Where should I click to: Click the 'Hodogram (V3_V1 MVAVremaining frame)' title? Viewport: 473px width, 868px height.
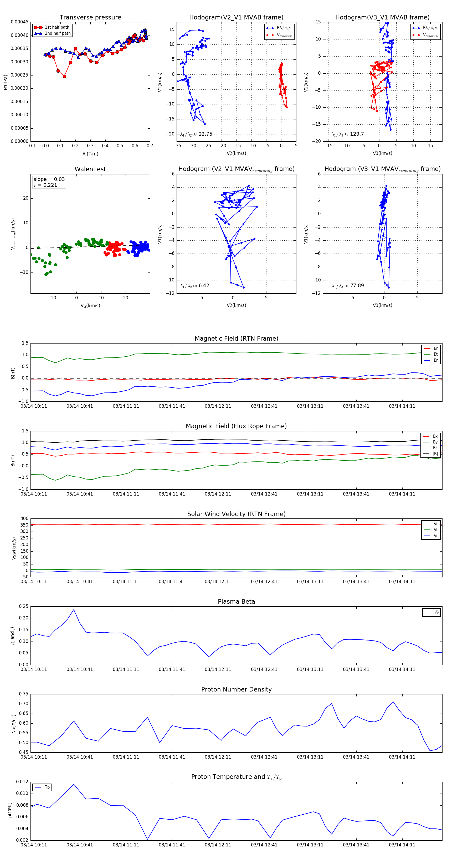(x=382, y=169)
